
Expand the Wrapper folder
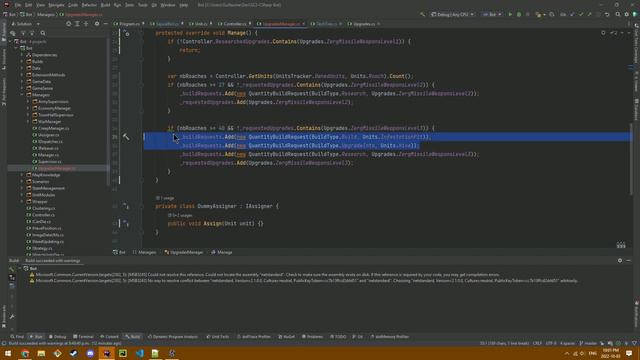pyautogui.click(x=22, y=202)
